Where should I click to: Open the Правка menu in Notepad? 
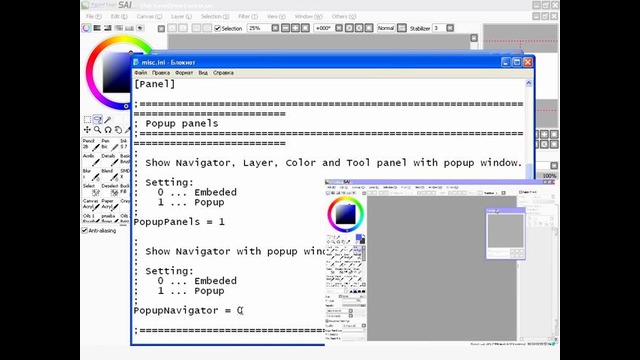[x=161, y=73]
